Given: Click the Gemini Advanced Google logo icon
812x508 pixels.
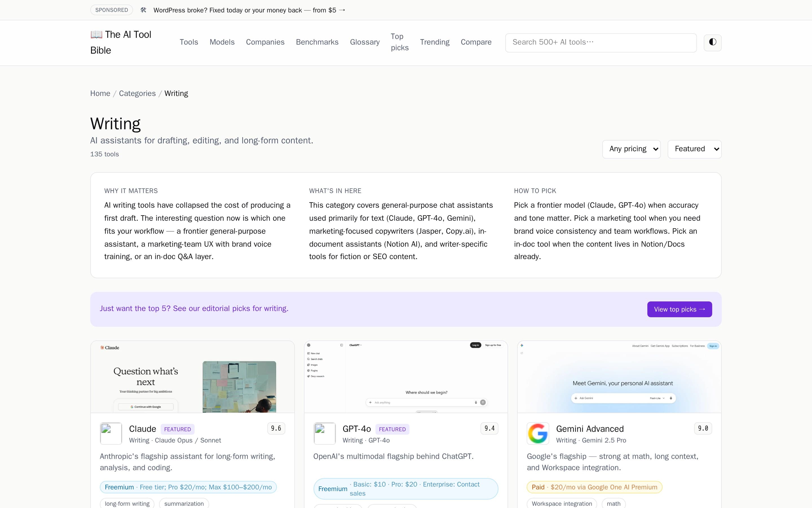Looking at the screenshot, I should pyautogui.click(x=538, y=433).
